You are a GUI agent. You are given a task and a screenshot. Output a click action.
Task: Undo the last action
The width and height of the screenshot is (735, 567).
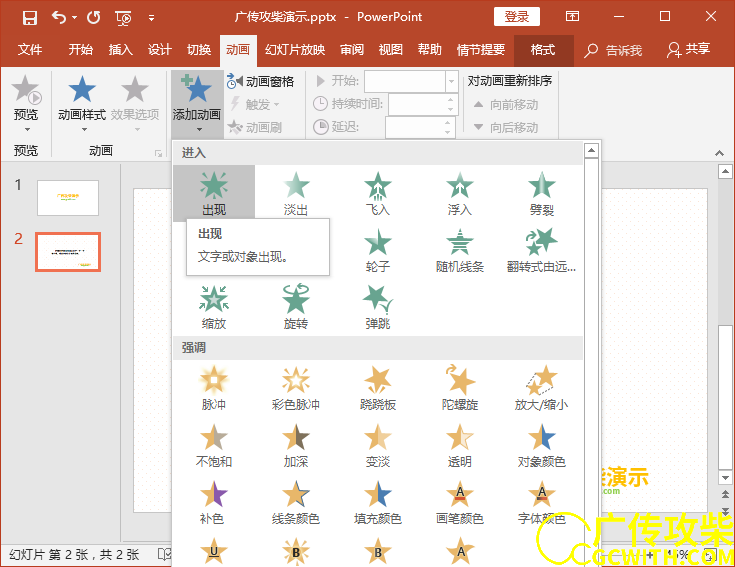click(59, 18)
